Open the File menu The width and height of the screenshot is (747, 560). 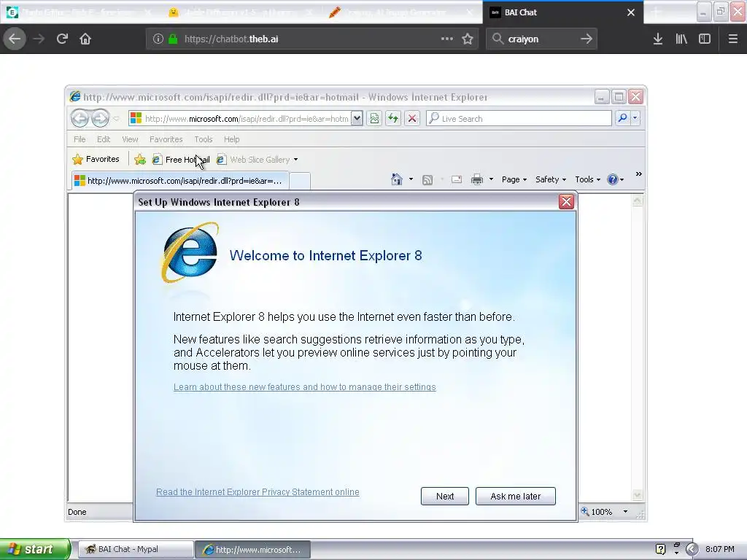[80, 139]
